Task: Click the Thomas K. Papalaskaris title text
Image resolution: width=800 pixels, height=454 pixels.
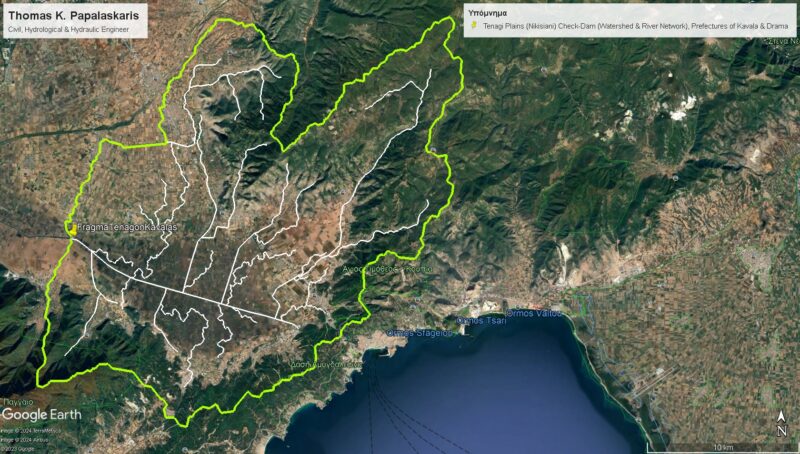Action: tap(73, 16)
